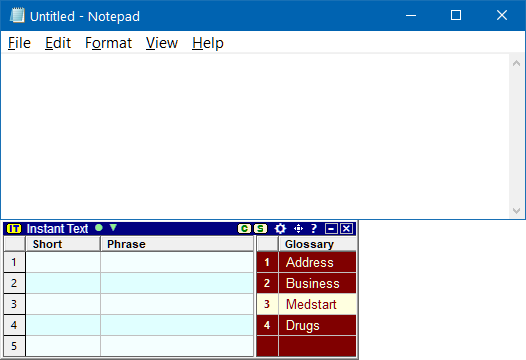
Task: Click the C icon in Instant Text
Action: [x=244, y=229]
